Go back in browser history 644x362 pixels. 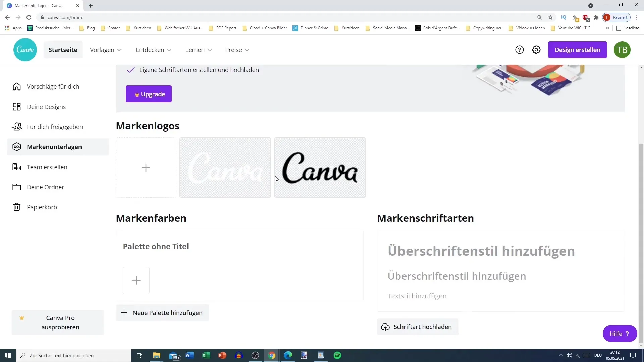7,17
